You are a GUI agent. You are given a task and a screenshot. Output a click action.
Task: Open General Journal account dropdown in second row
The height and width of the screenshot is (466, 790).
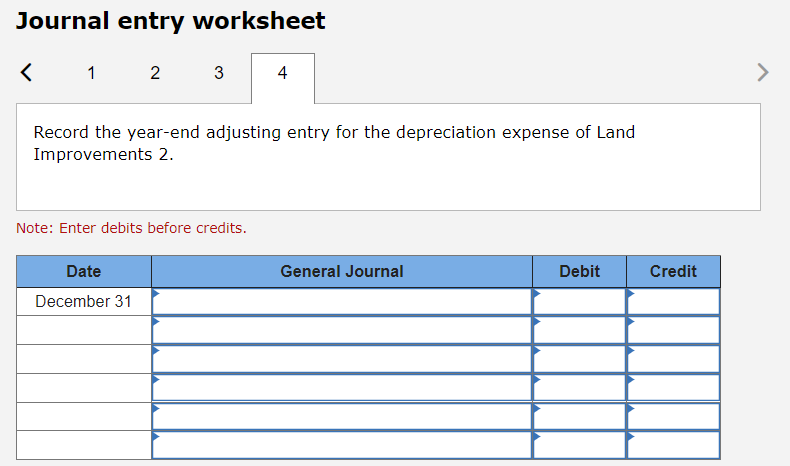[x=342, y=330]
